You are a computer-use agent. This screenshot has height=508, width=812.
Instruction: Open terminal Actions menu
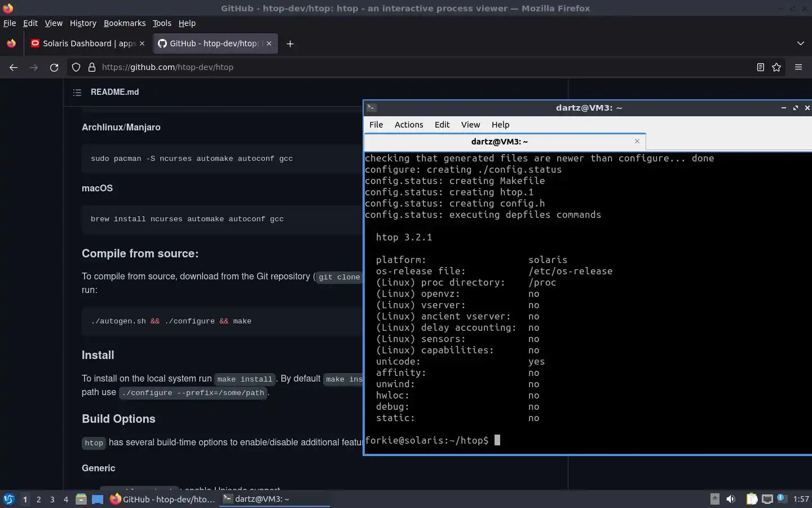tap(409, 125)
